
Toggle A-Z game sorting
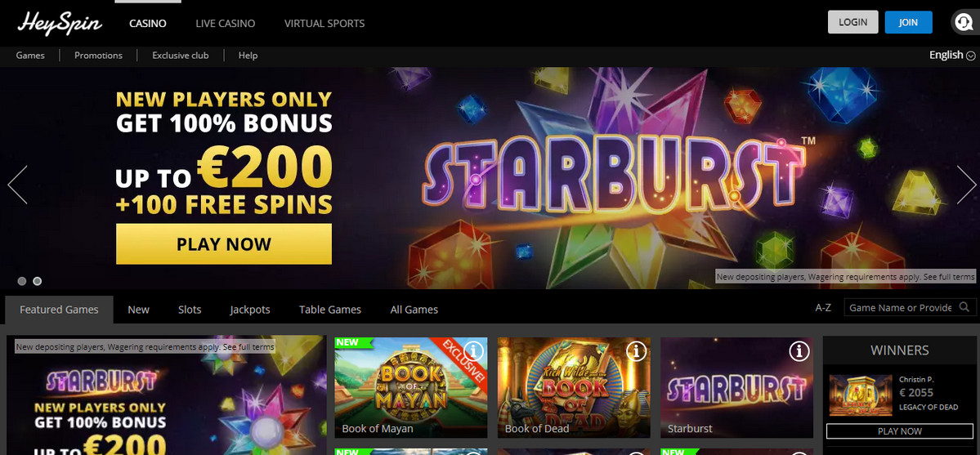click(x=823, y=307)
